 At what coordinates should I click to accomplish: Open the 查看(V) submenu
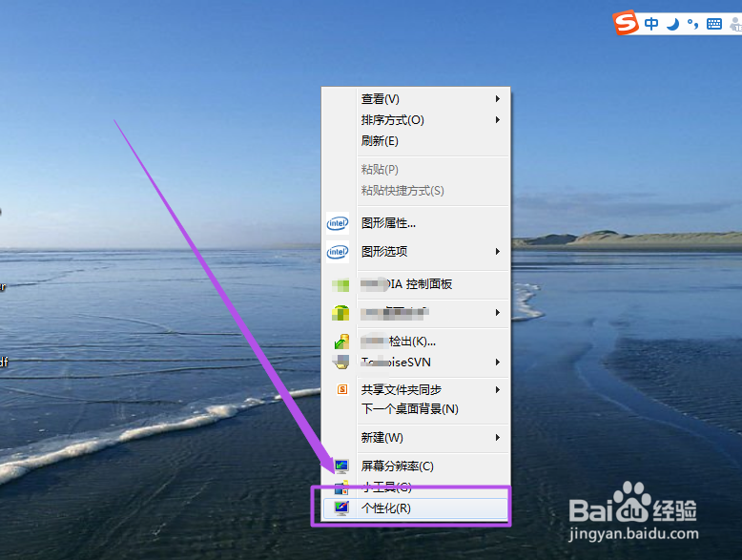pyautogui.click(x=416, y=99)
